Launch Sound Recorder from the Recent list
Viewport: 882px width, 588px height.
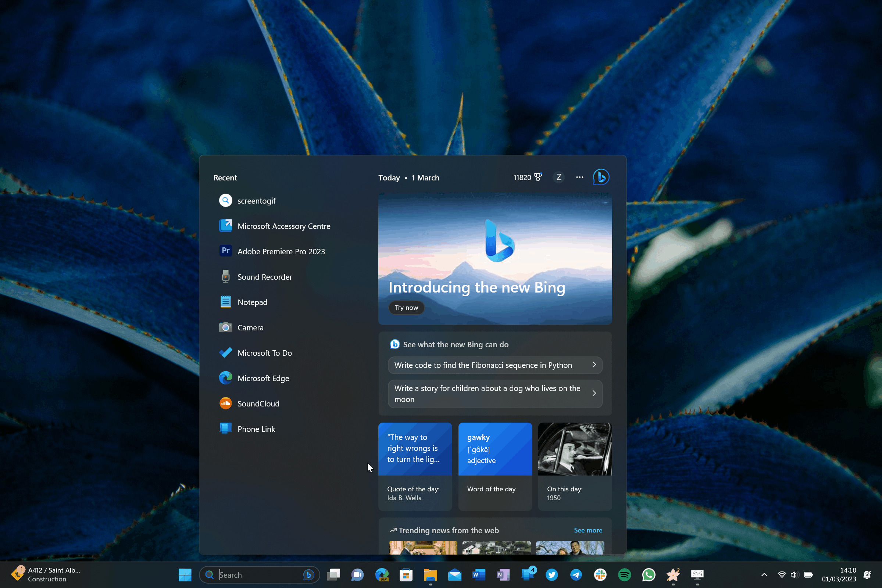pyautogui.click(x=264, y=277)
